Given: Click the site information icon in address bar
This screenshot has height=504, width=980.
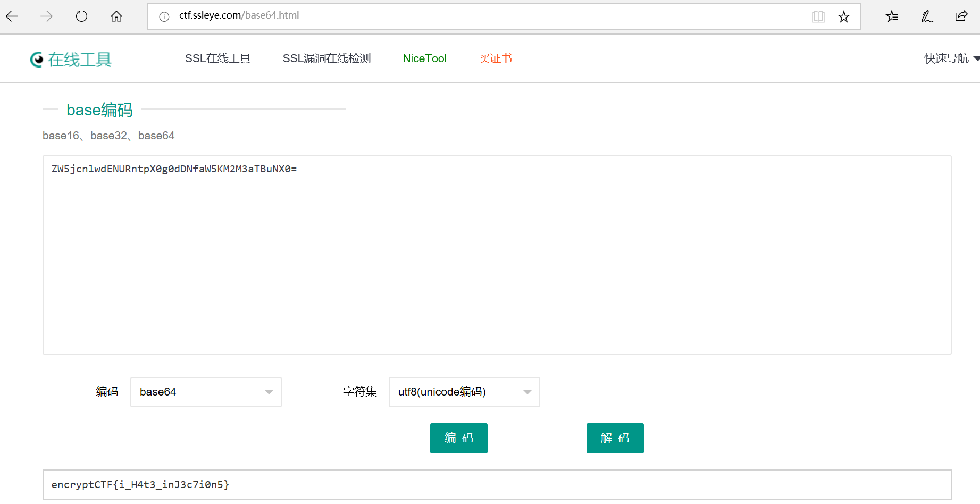Looking at the screenshot, I should click(x=163, y=15).
